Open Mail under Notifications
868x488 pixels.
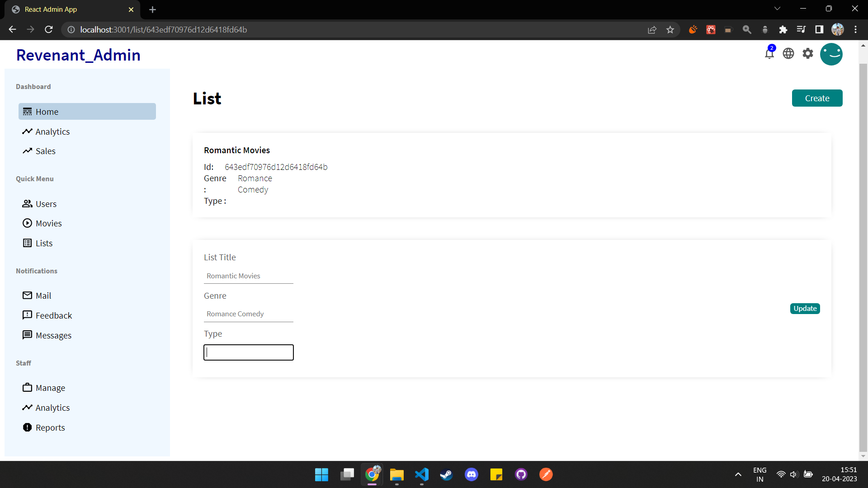[43, 296]
